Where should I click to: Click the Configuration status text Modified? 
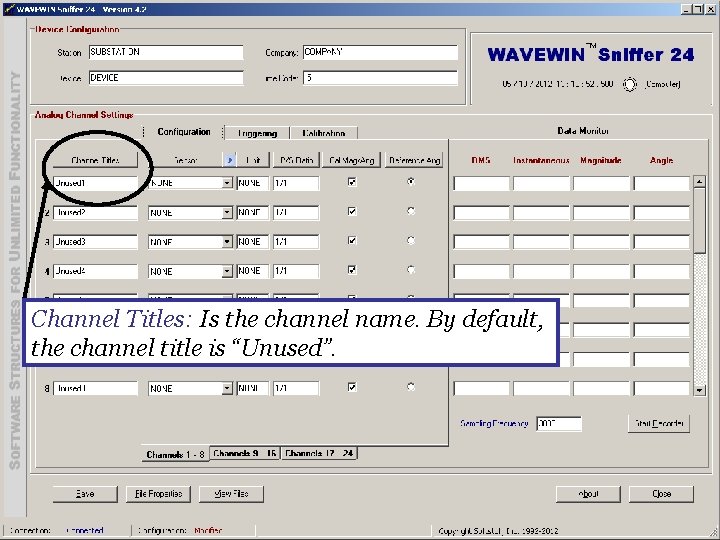(208, 531)
